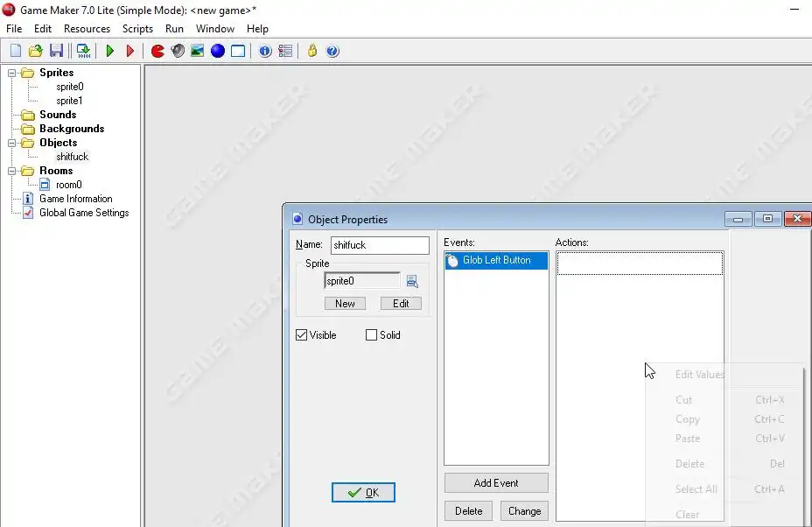Choose Copy in context menu
This screenshot has width=812, height=527.
(725, 419)
